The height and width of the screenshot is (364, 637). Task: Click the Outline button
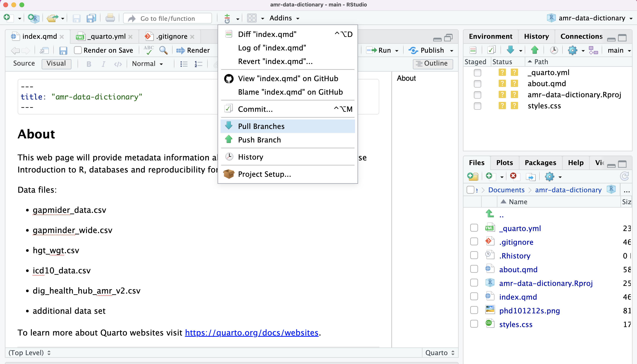pyautogui.click(x=433, y=64)
